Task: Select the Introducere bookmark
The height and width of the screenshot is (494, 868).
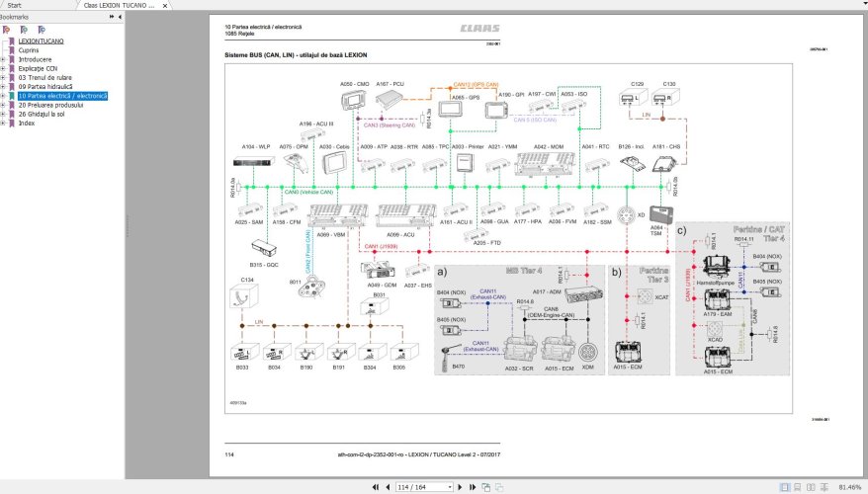Action: (x=35, y=59)
